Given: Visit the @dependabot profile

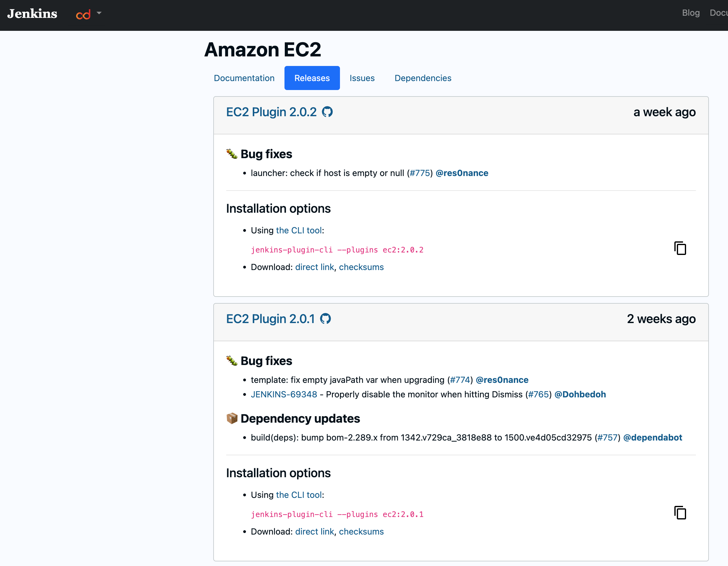Looking at the screenshot, I should [x=653, y=437].
